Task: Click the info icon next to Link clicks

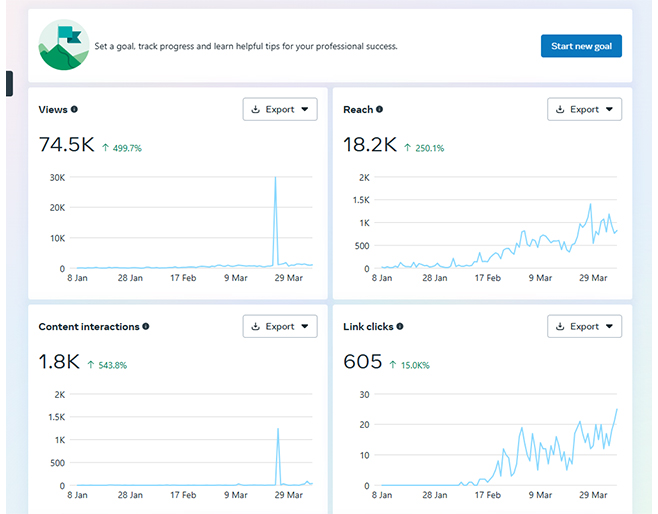Action: click(x=401, y=327)
